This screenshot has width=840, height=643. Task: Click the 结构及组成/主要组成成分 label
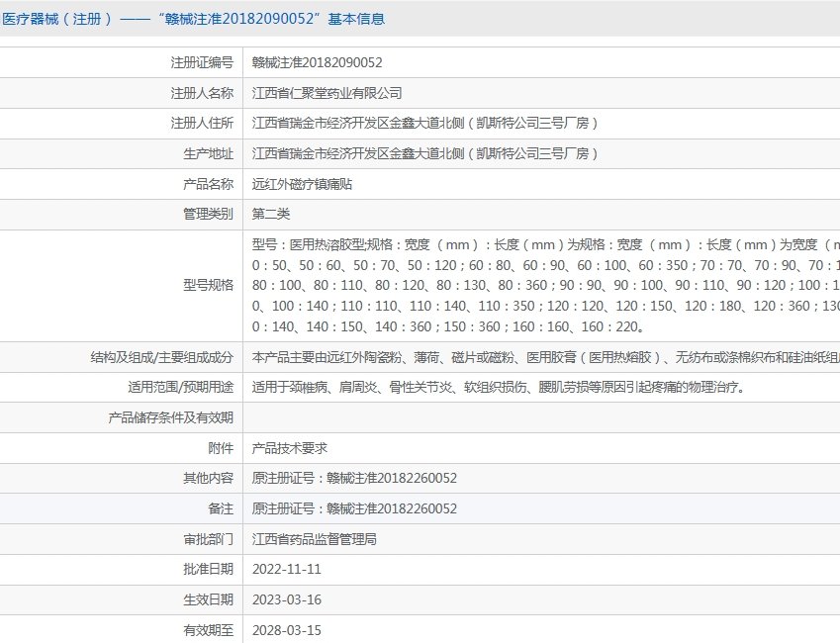coord(162,357)
